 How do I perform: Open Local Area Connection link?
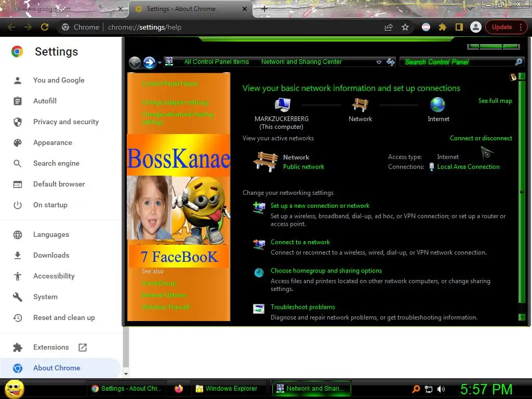468,167
